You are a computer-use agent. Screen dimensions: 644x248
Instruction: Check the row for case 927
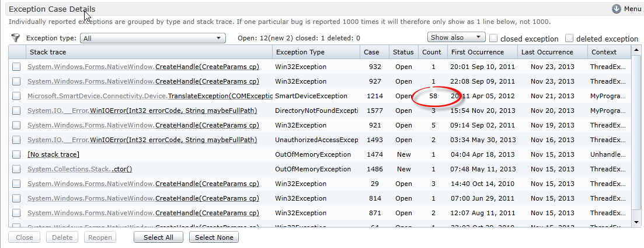click(16, 81)
